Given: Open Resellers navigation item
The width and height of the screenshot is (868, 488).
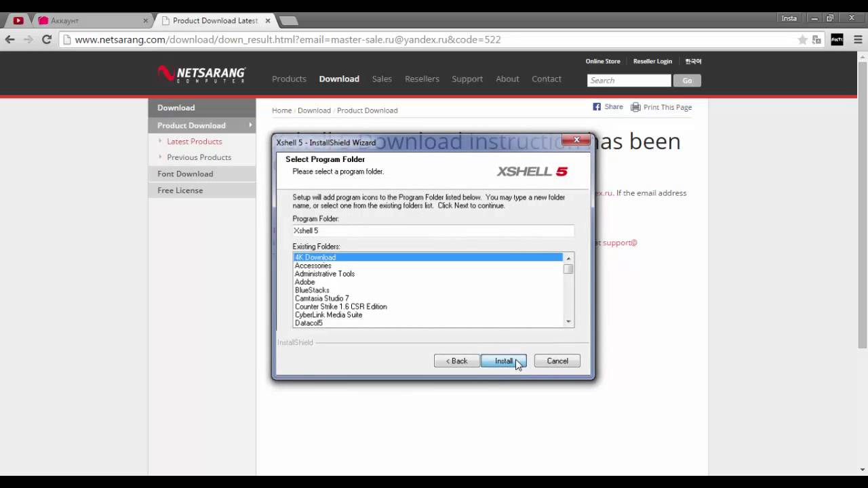Looking at the screenshot, I should [422, 79].
